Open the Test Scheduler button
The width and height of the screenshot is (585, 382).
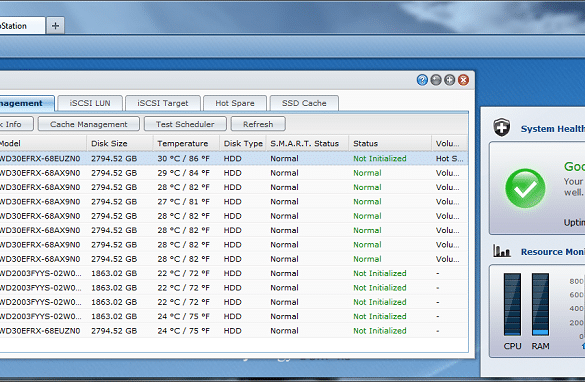click(185, 124)
